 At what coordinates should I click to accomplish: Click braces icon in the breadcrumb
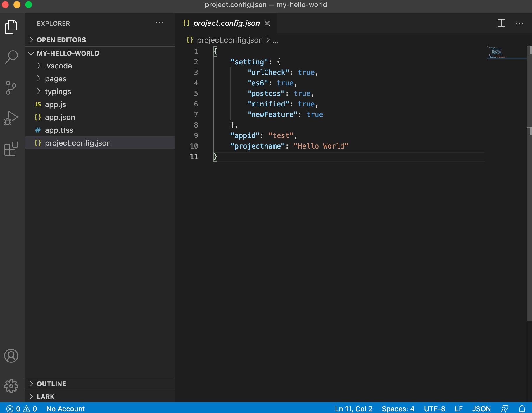190,40
